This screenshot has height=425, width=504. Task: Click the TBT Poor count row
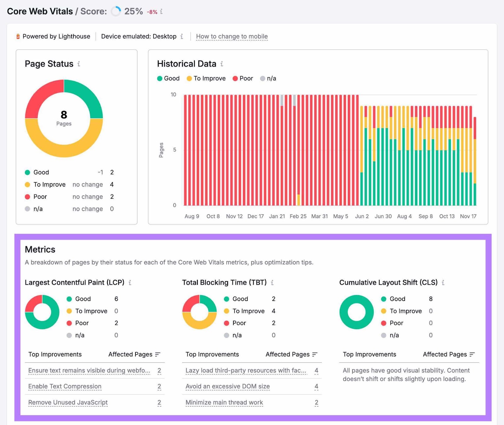(250, 323)
